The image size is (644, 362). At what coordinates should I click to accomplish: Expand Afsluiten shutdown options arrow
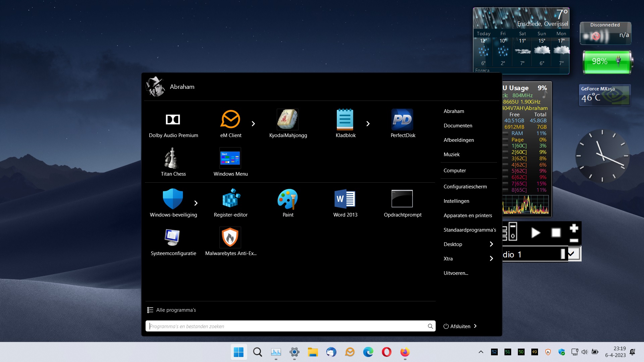click(x=475, y=326)
